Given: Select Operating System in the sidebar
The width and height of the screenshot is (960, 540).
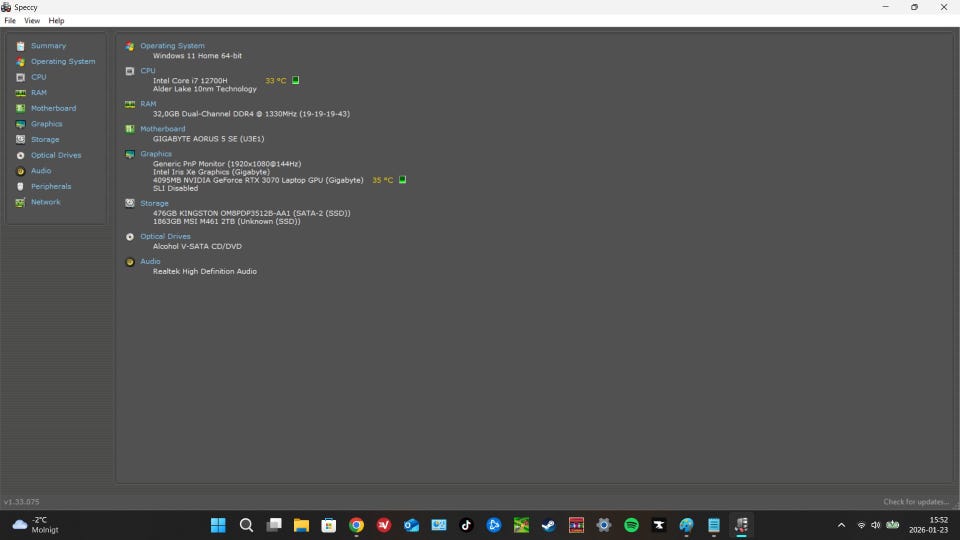Looking at the screenshot, I should point(63,61).
